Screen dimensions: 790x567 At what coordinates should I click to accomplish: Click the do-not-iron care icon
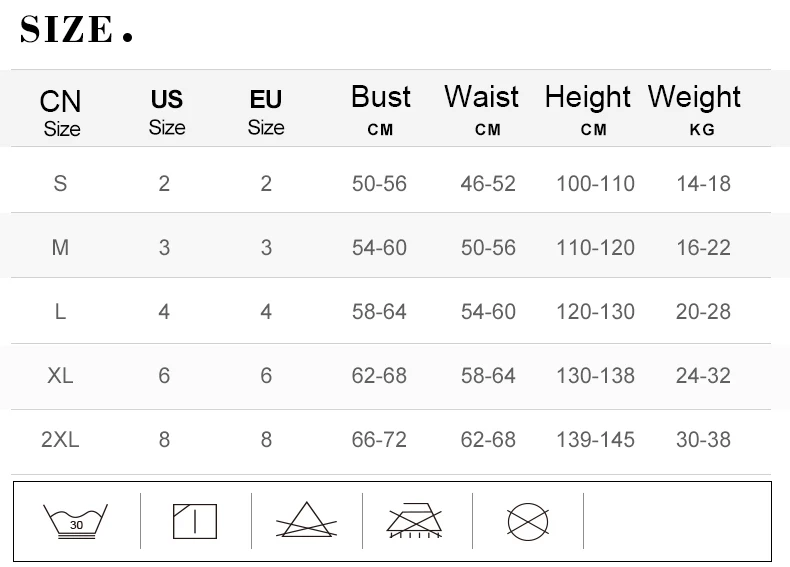point(415,521)
